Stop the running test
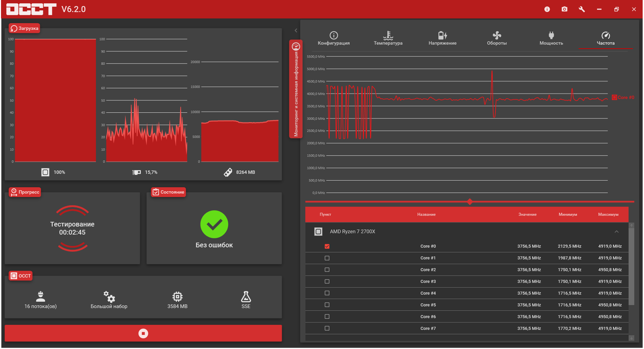This screenshot has height=349, width=644. pyautogui.click(x=143, y=333)
